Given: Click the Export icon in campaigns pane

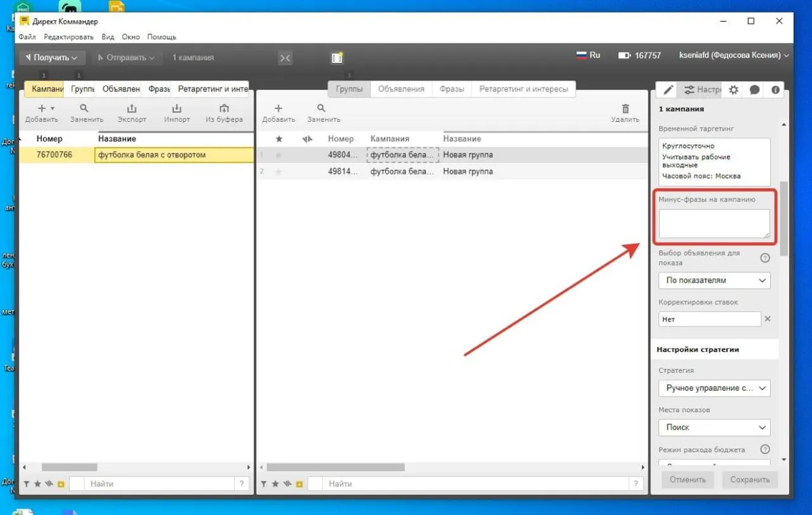Looking at the screenshot, I should coord(132,108).
